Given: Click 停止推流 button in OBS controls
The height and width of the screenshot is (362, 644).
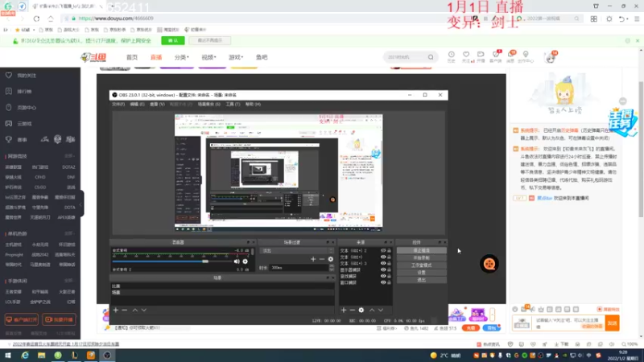Looking at the screenshot, I should [421, 250].
